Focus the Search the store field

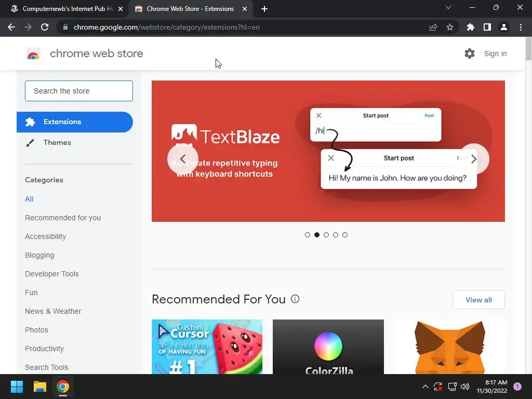tap(79, 91)
